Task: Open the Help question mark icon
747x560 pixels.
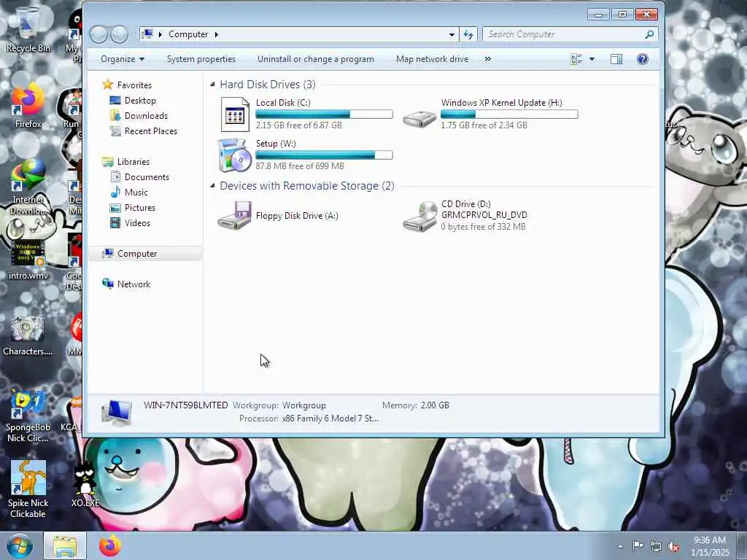Action: [642, 59]
